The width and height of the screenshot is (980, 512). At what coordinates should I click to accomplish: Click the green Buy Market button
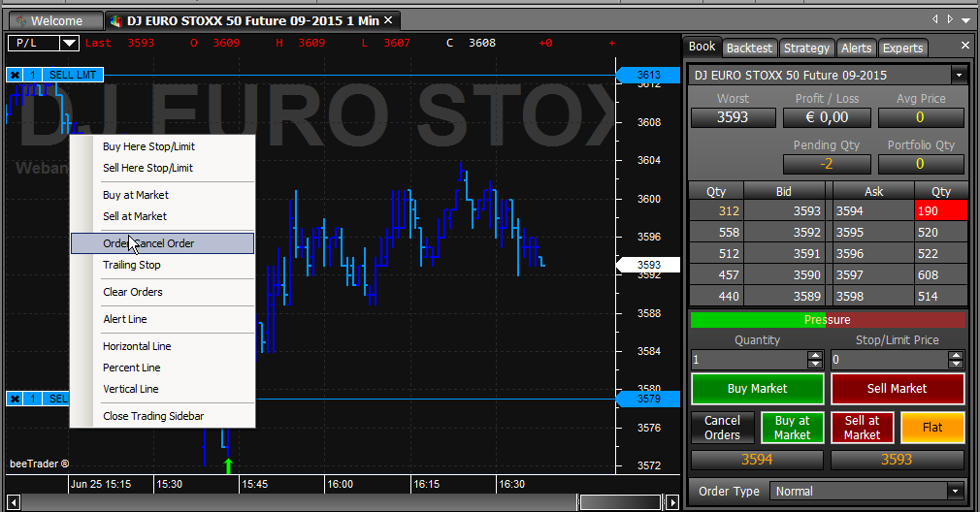click(x=758, y=389)
